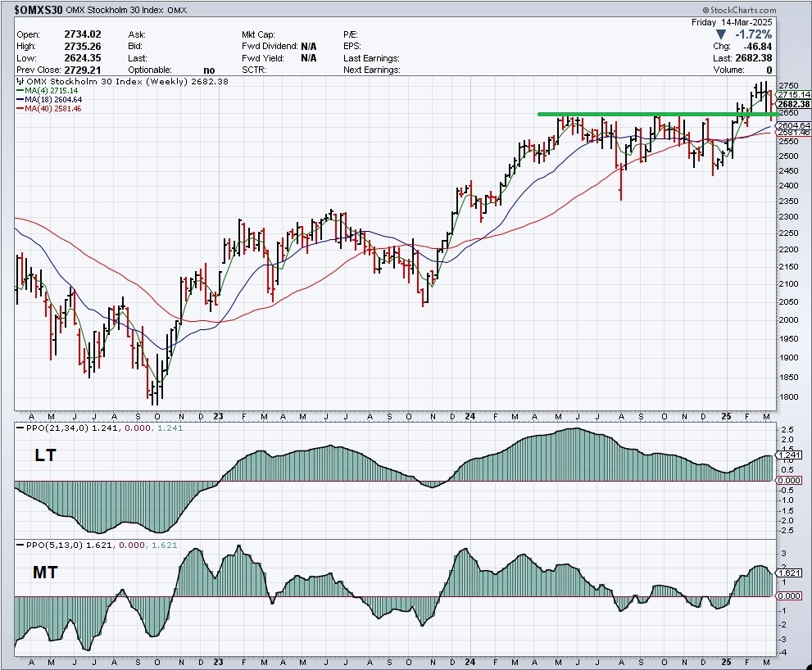This screenshot has height=670, width=812.
Task: Click the Fwd Dividend N/A value
Action: [x=308, y=46]
